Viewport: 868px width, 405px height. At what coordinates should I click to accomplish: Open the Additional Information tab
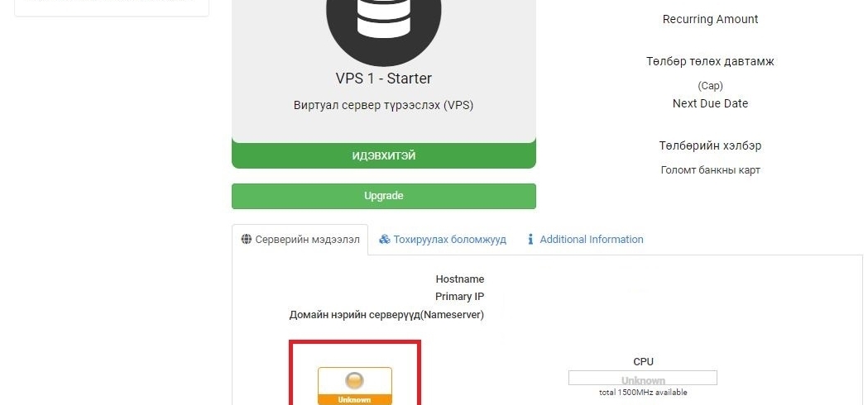585,240
